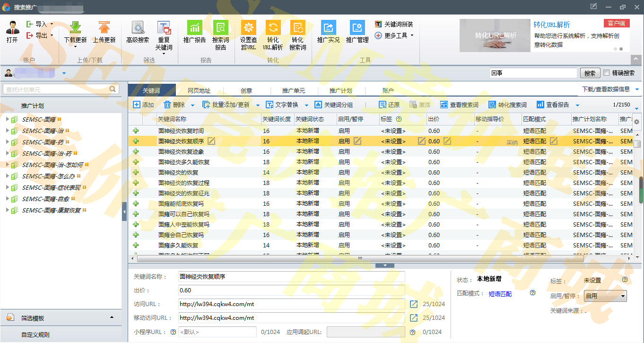Click the 删除 trash icon
The width and height of the screenshot is (644, 343).
click(167, 105)
